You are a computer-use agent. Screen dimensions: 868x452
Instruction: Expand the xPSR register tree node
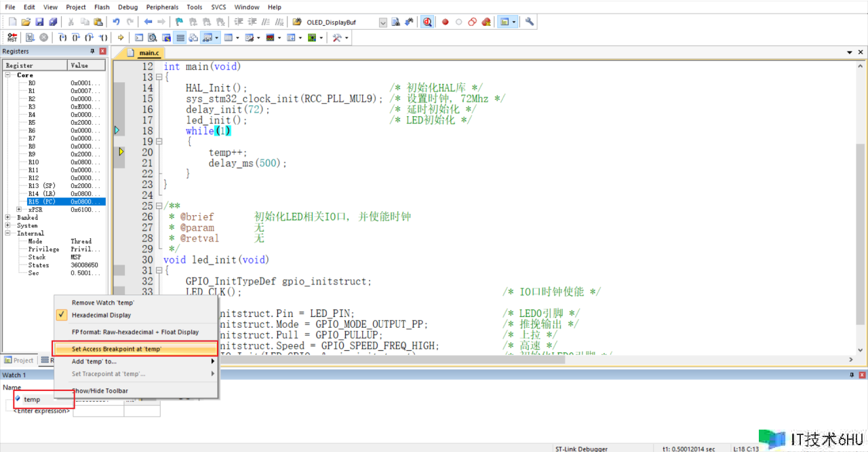point(19,210)
